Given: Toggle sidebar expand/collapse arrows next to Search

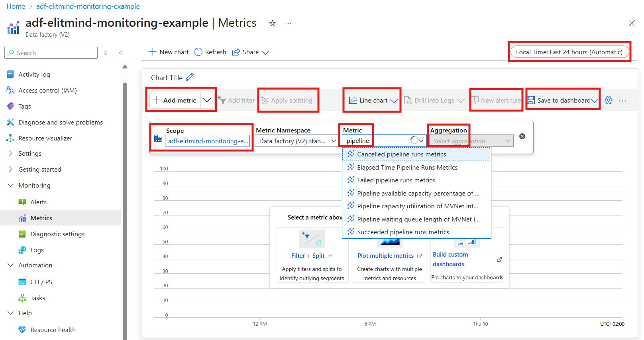Looking at the screenshot, I should pyautogui.click(x=106, y=53).
